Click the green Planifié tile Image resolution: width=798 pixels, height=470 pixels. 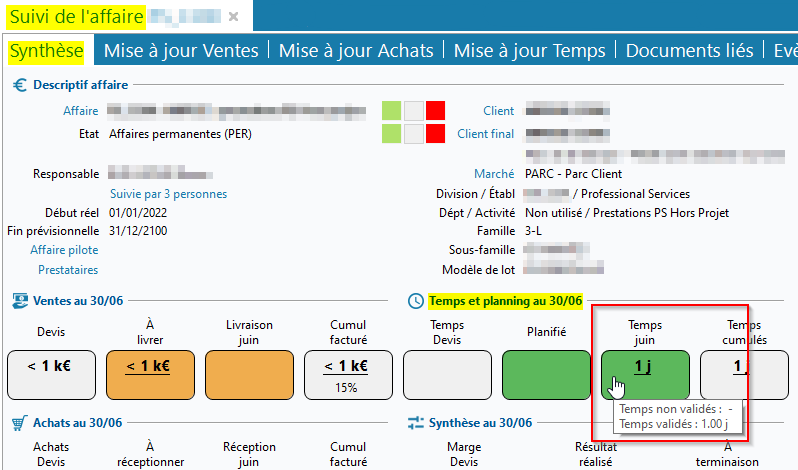tap(546, 375)
